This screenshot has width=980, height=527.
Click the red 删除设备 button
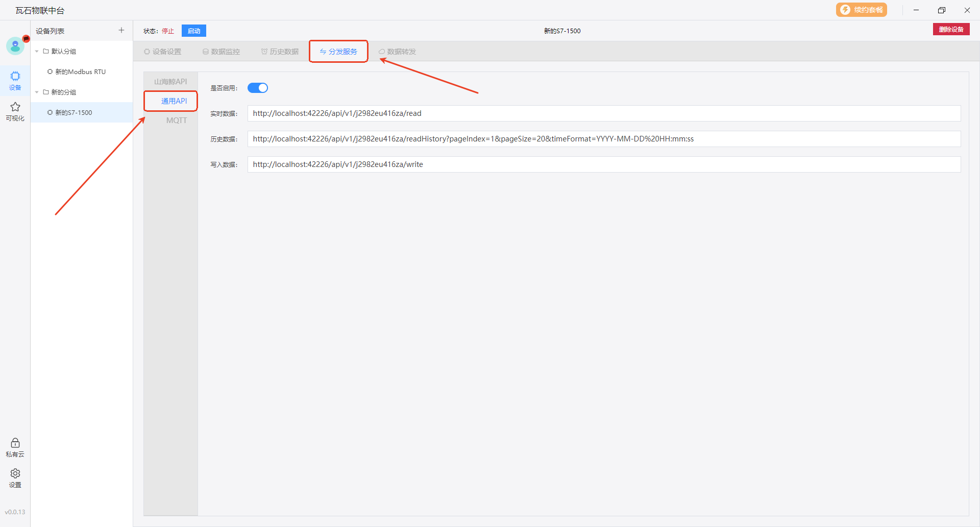951,30
